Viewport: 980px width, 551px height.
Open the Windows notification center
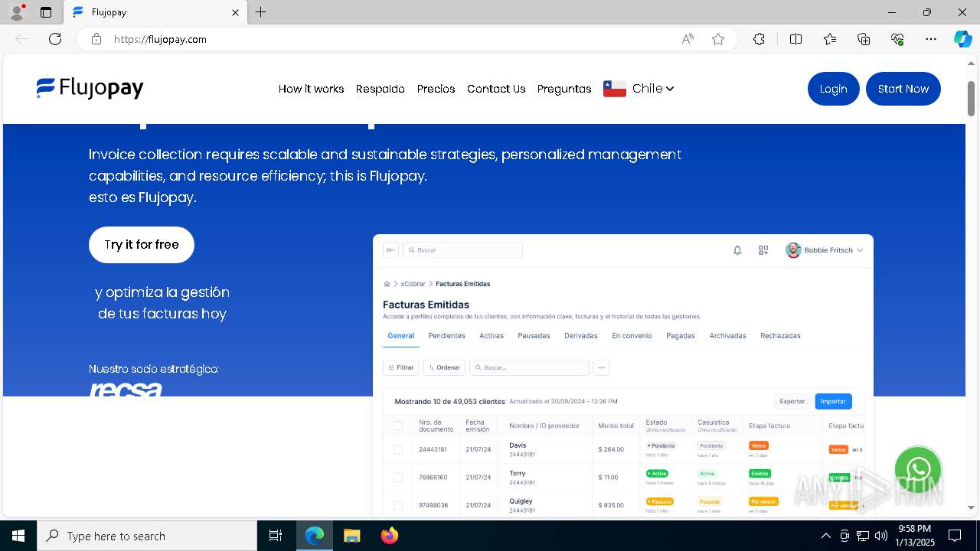[955, 536]
